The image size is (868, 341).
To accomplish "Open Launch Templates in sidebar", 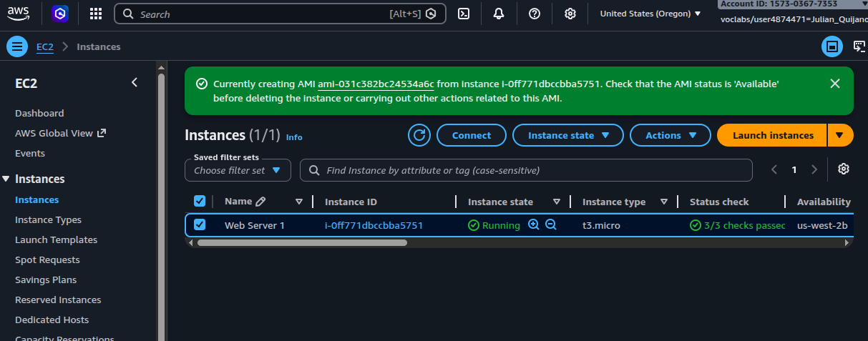I will [x=57, y=239].
